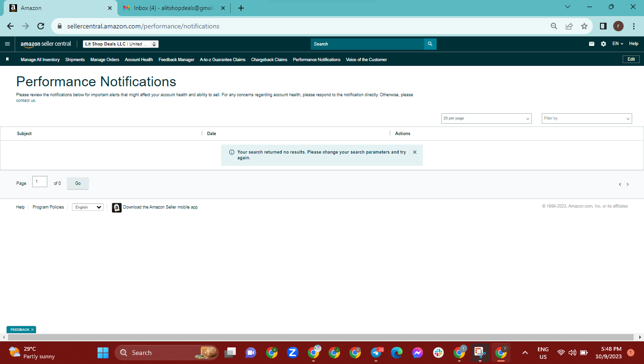Go to the previous notifications page arrow

(620, 184)
